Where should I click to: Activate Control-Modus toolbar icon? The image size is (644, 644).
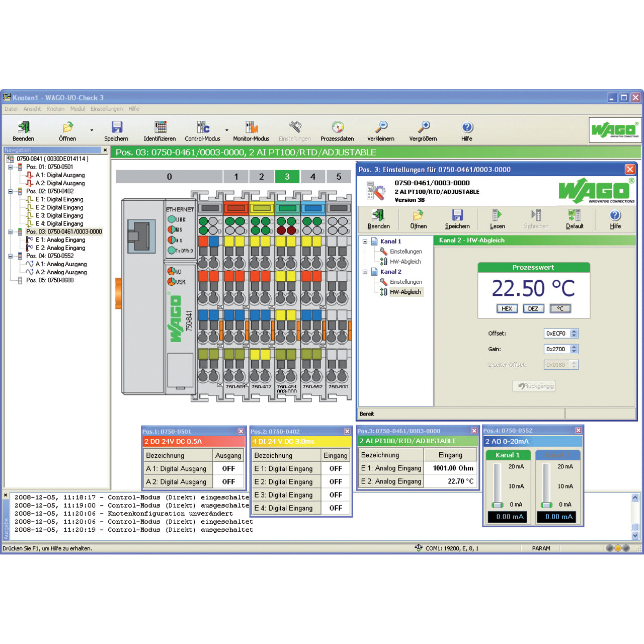coord(203,127)
